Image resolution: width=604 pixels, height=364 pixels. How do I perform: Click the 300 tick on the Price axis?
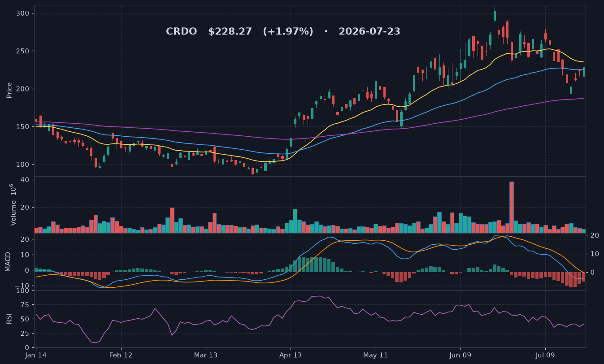tap(23, 13)
